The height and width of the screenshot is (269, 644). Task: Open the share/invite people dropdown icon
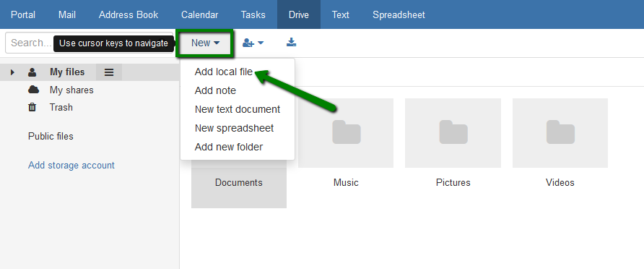(x=253, y=43)
